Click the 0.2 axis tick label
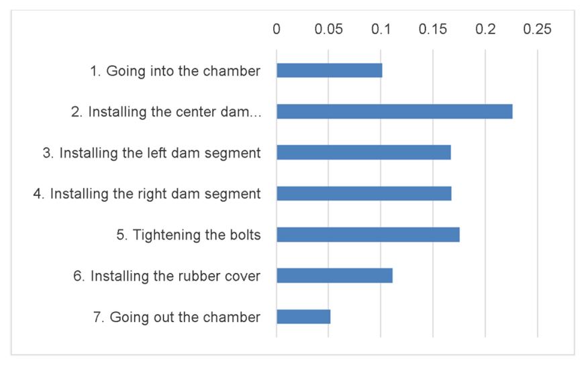Image resolution: width=588 pixels, height=365 pixels. 485,30
